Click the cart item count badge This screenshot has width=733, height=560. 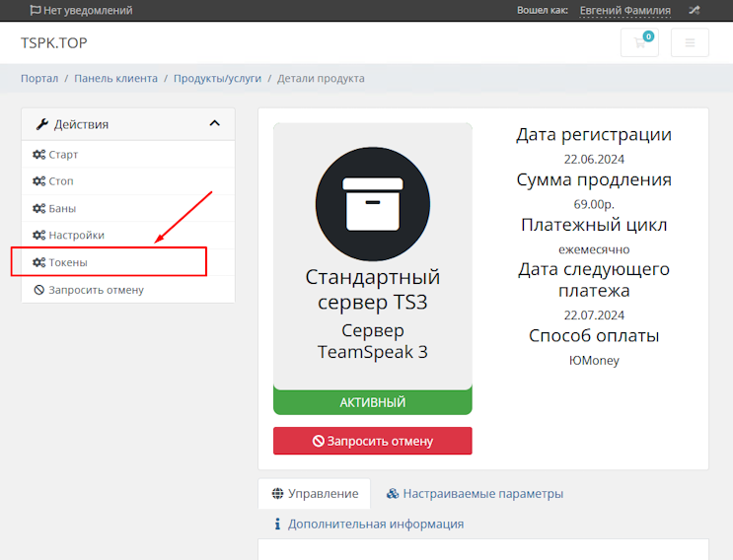coord(648,36)
